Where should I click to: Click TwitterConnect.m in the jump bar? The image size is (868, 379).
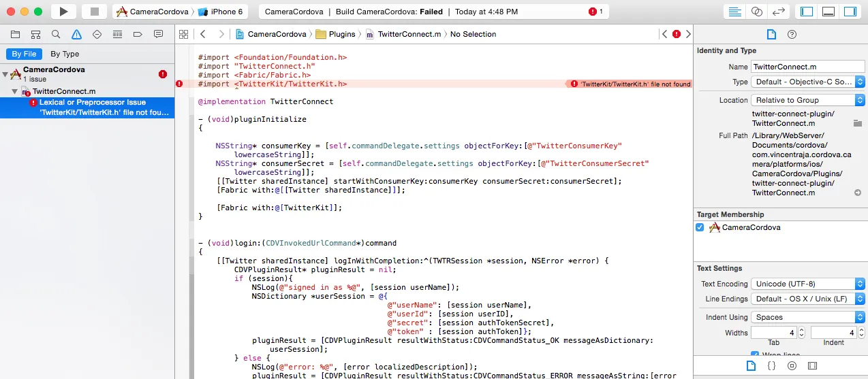403,34
